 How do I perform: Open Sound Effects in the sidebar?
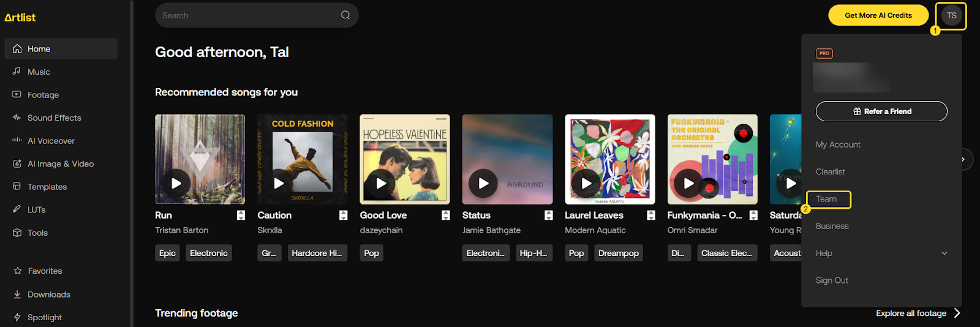click(x=54, y=118)
